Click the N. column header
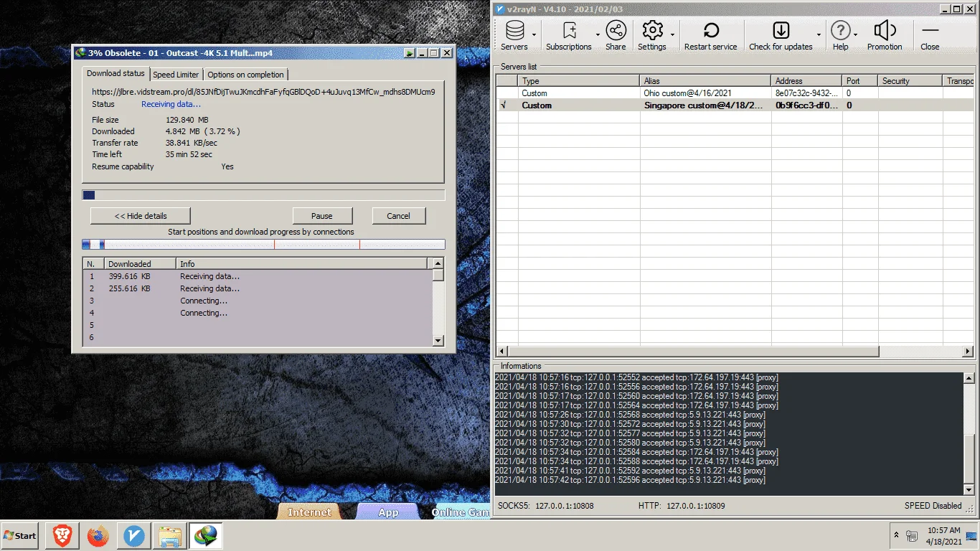Viewport: 980px width, 551px height. (x=93, y=264)
